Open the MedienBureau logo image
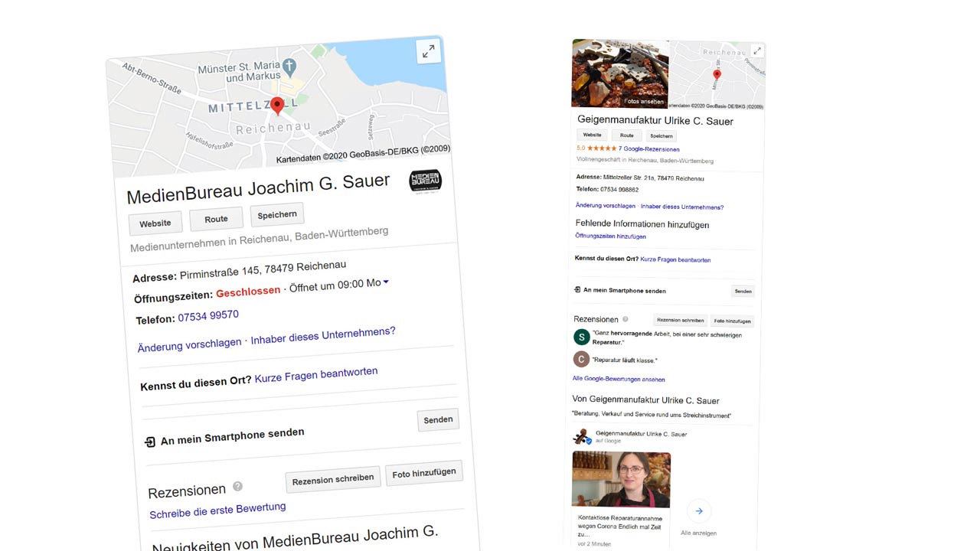Viewport: 980px width, 551px height. pos(426,181)
